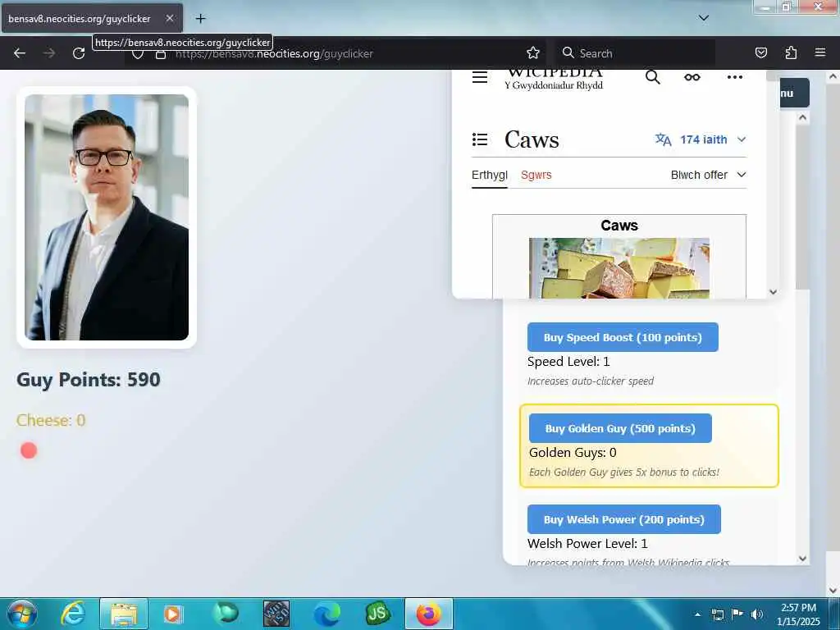Open Microsoft Edge from taskbar
Screen dimensions: 840x630
click(326, 614)
